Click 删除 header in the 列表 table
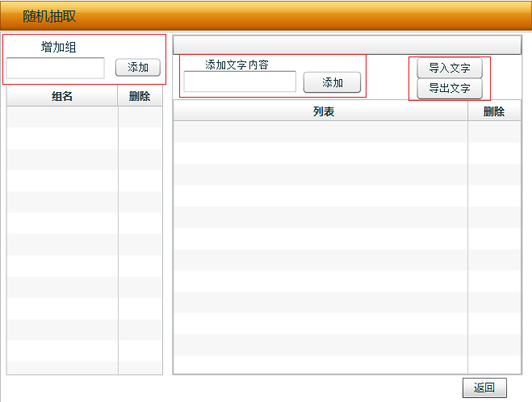Screen dimensions: 532x402 (494, 111)
